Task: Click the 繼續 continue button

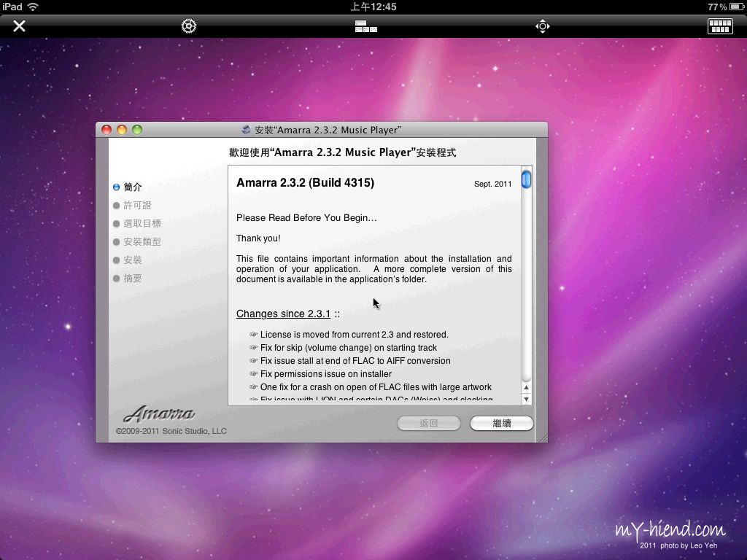Action: [x=502, y=424]
